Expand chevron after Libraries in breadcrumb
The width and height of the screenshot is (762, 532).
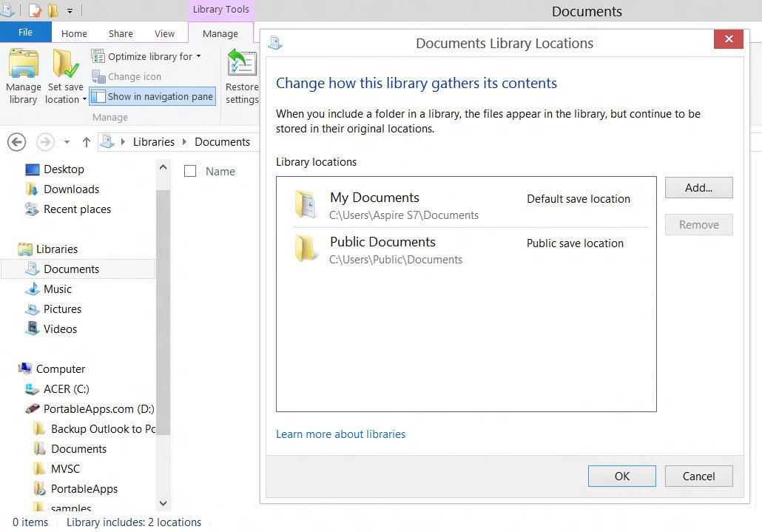click(185, 142)
